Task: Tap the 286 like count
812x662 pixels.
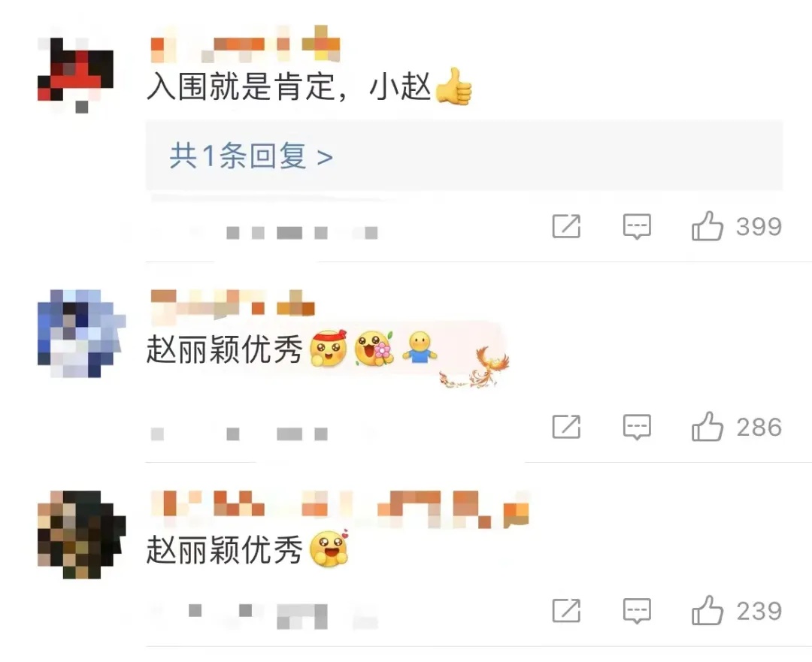Action: pyautogui.click(x=759, y=427)
